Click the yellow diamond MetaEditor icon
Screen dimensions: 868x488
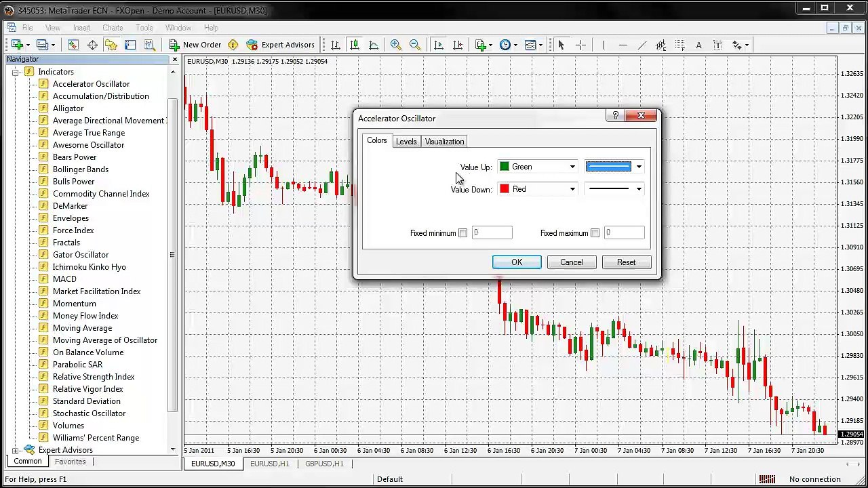[233, 45]
